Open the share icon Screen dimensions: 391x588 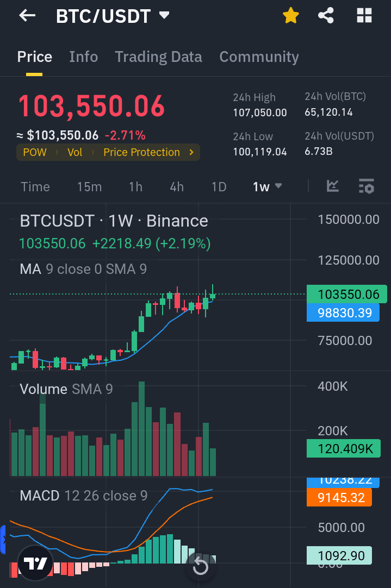326,16
